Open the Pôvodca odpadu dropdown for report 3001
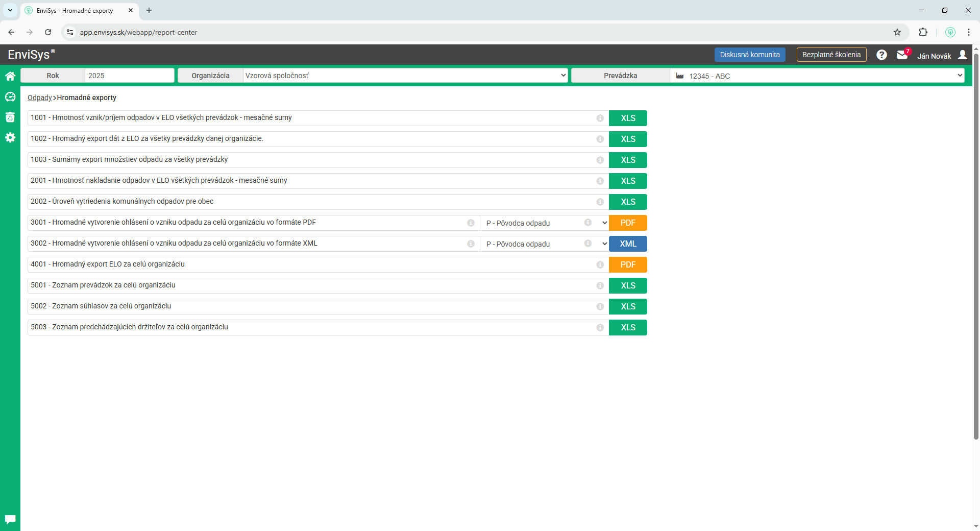Image resolution: width=980 pixels, height=531 pixels. (544, 223)
